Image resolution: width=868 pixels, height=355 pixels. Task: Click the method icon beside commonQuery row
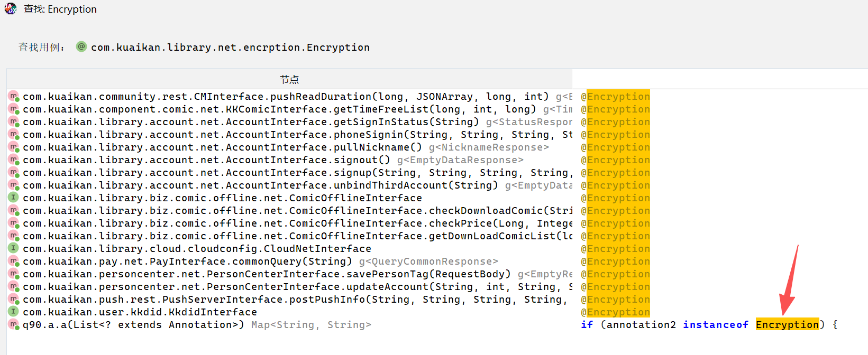pos(13,261)
